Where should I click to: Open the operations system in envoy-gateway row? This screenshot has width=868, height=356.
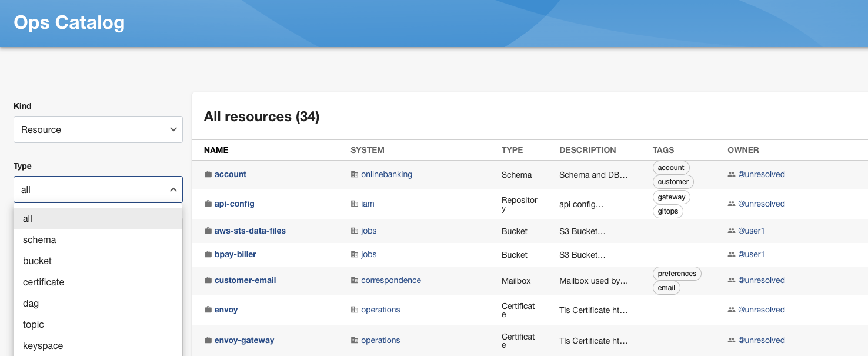click(380, 340)
